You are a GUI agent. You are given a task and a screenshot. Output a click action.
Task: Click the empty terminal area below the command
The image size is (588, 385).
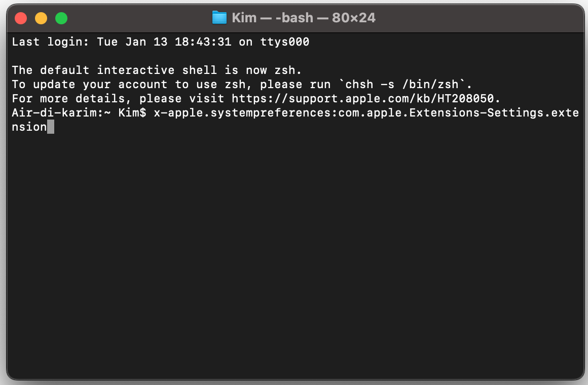pos(294,253)
